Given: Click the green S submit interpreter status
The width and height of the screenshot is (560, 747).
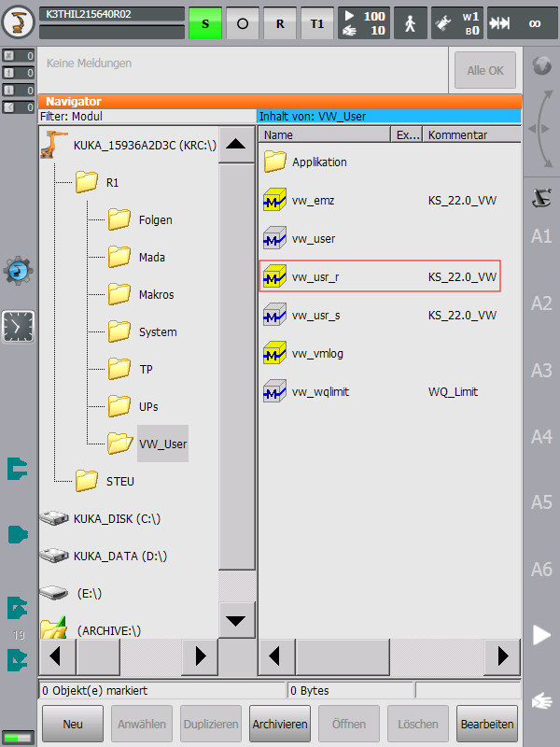Looking at the screenshot, I should [x=205, y=23].
